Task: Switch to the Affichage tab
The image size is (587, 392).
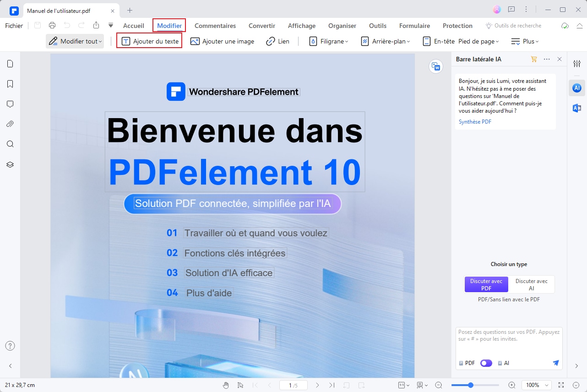Action: coord(302,26)
